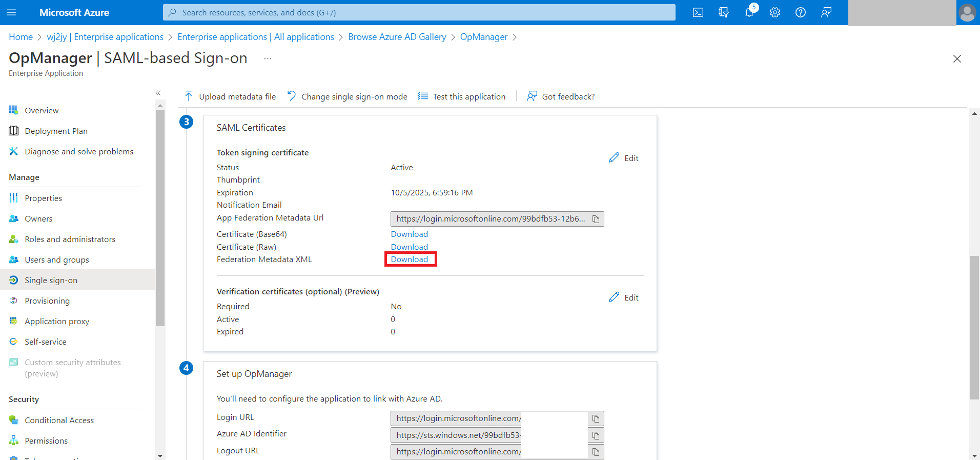Open OpManager breadcrumb link
The image size is (980, 460).
[x=484, y=37]
